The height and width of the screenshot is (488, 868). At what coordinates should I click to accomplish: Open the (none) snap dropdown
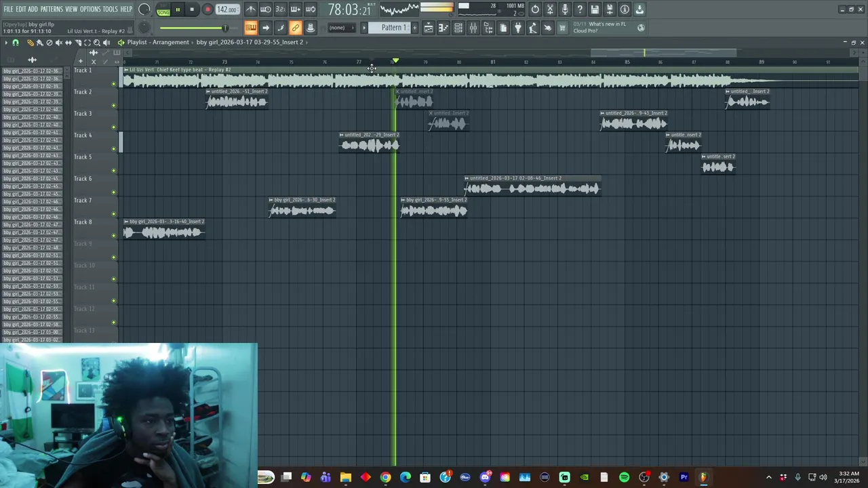(341, 28)
